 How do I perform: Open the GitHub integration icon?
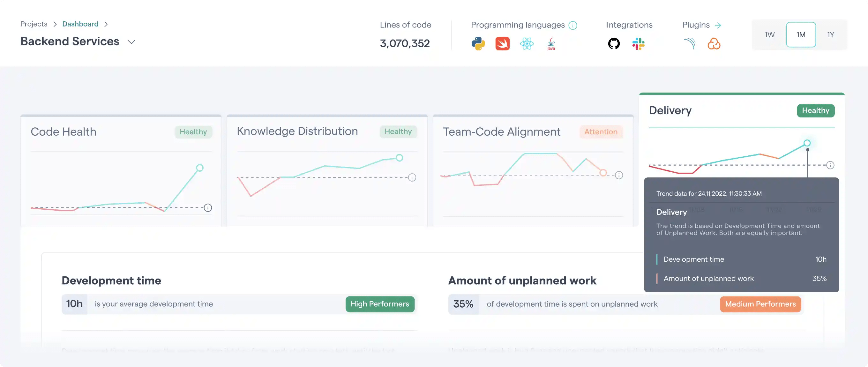tap(614, 43)
